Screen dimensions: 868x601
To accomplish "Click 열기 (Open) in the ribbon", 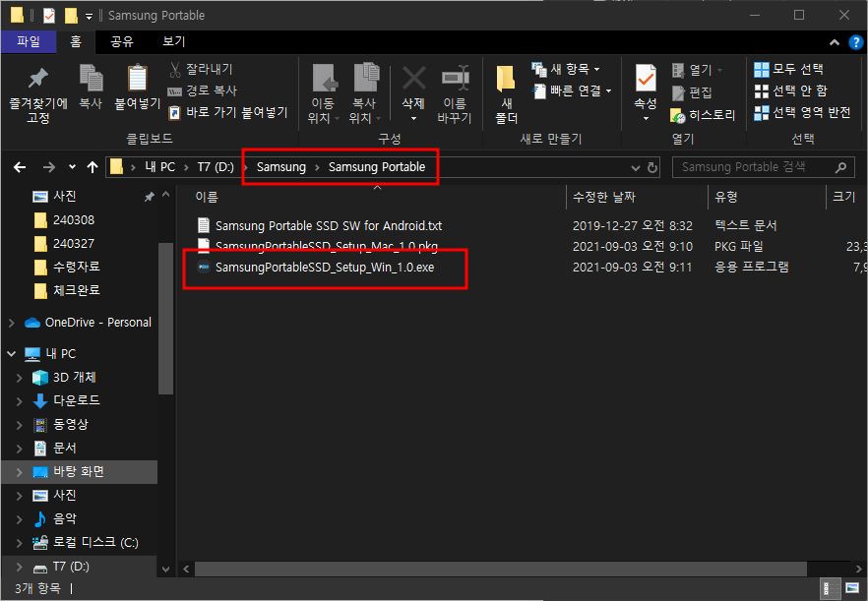I will tap(697, 70).
